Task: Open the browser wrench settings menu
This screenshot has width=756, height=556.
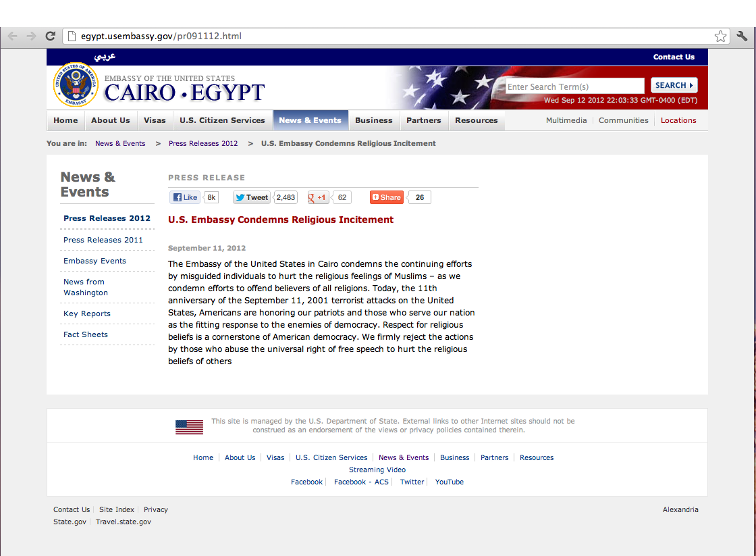Action: [x=742, y=36]
